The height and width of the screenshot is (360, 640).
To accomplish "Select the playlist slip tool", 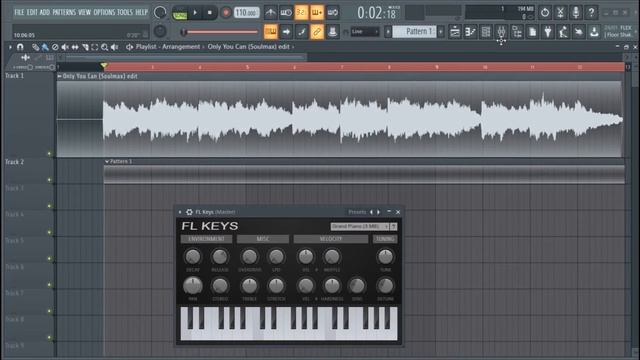I will (x=75, y=47).
